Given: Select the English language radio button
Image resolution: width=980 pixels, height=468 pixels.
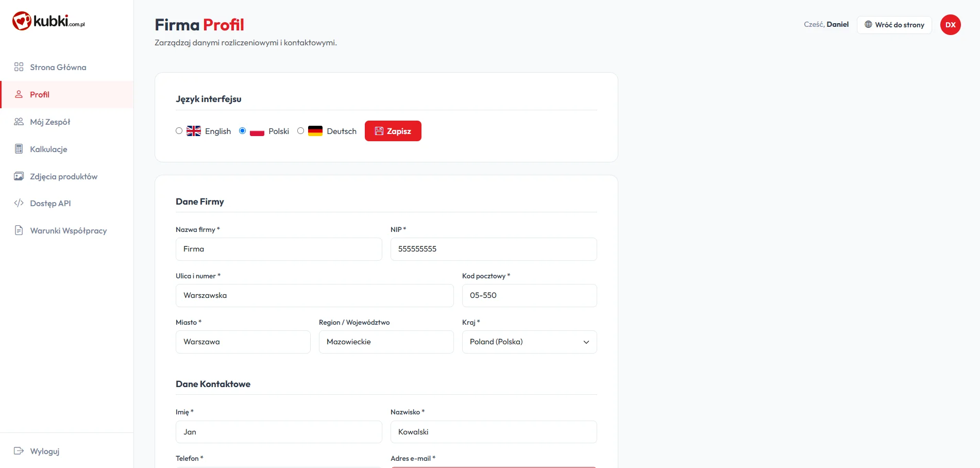Looking at the screenshot, I should tap(179, 131).
